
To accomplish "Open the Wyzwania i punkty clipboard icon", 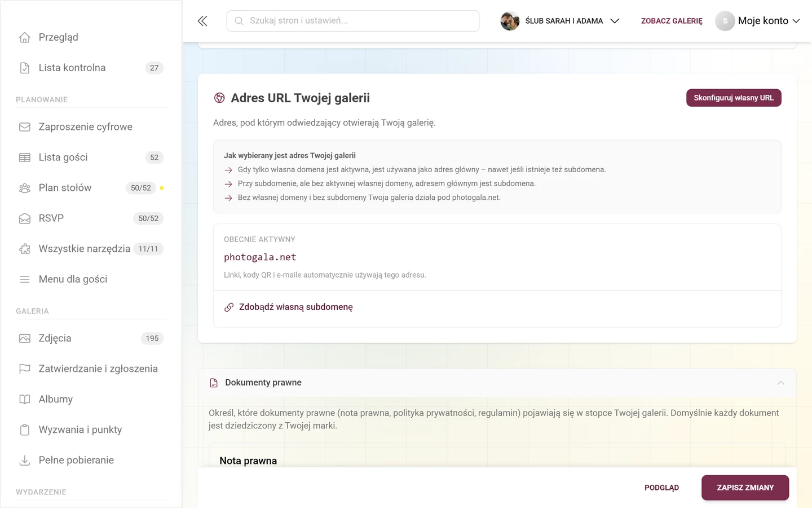I will pyautogui.click(x=25, y=430).
